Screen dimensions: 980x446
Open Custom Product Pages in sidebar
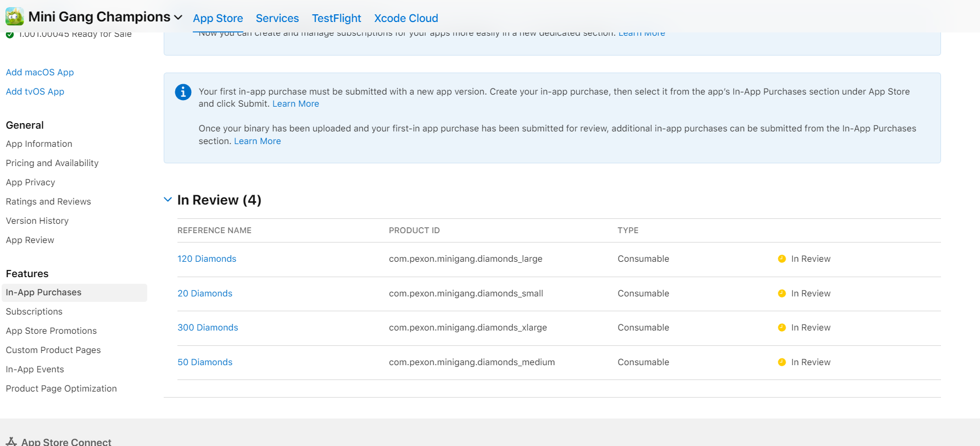53,350
